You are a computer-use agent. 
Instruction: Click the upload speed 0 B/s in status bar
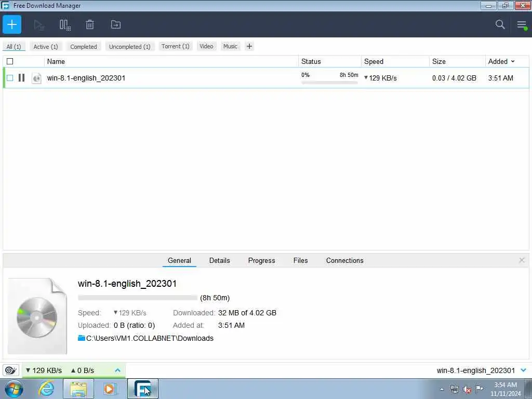[x=83, y=370]
